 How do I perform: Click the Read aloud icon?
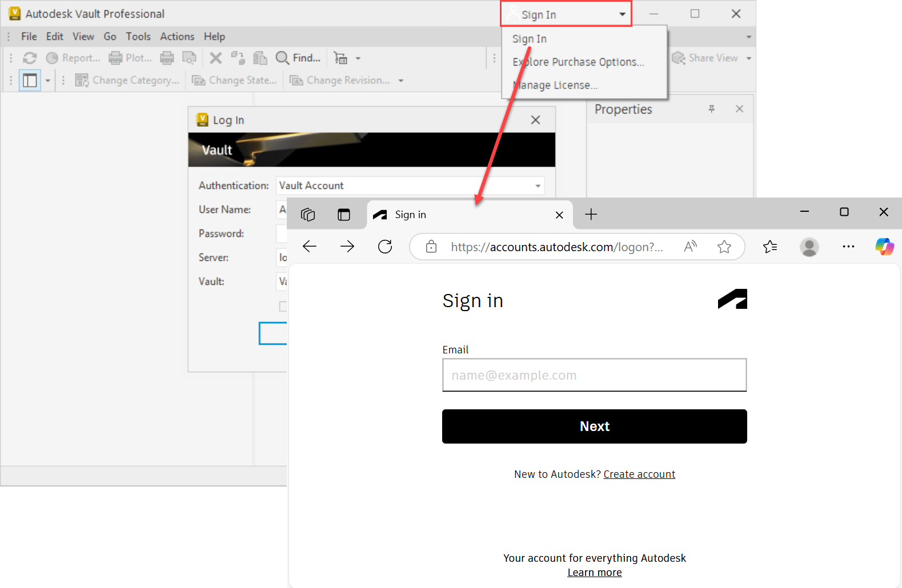690,247
